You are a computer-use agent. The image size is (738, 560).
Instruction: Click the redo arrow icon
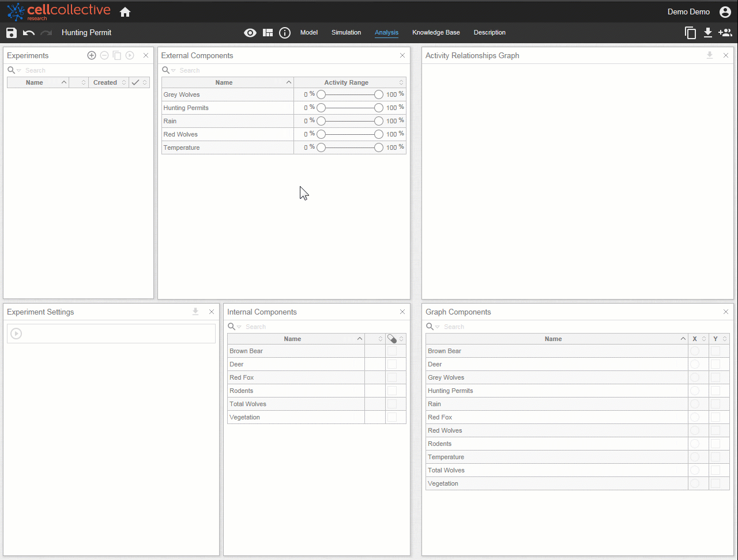click(46, 33)
